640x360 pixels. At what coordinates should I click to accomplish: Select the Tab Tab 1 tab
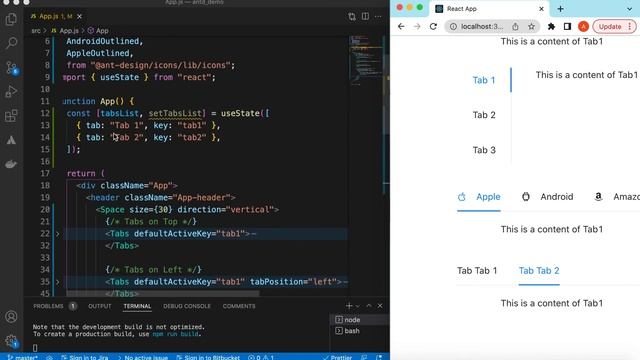(x=477, y=271)
